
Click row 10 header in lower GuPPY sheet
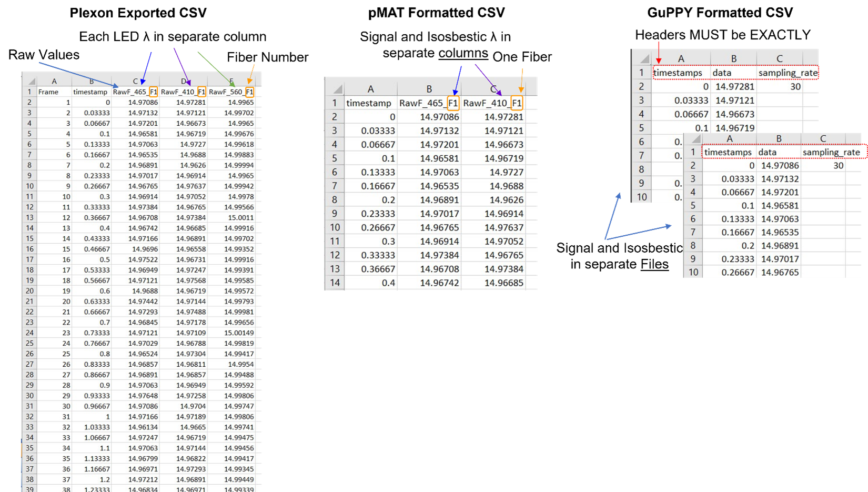tap(693, 272)
